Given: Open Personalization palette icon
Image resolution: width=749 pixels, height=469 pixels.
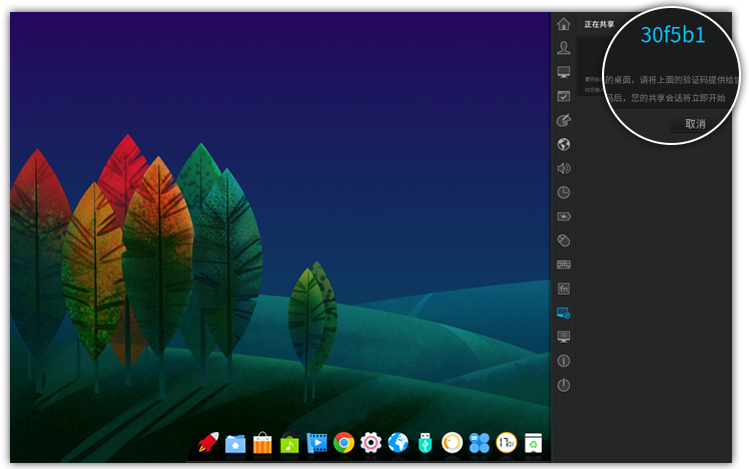Looking at the screenshot, I should [564, 120].
